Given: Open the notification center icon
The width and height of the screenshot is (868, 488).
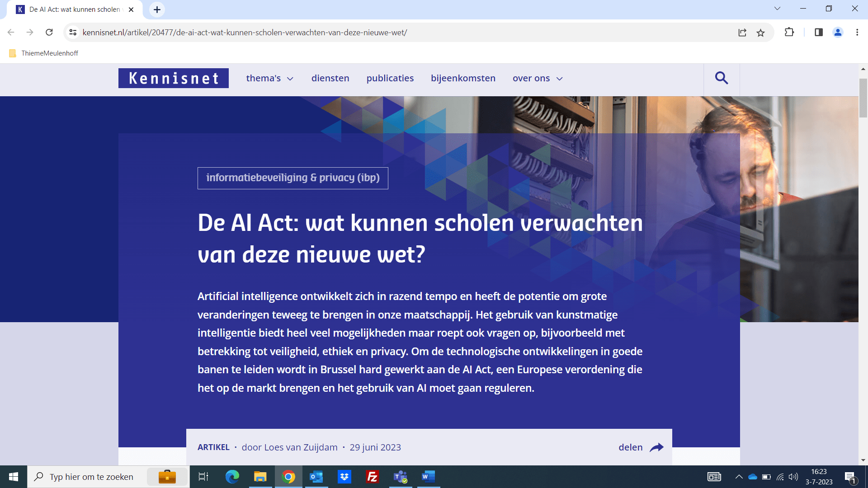Looking at the screenshot, I should click(x=850, y=477).
